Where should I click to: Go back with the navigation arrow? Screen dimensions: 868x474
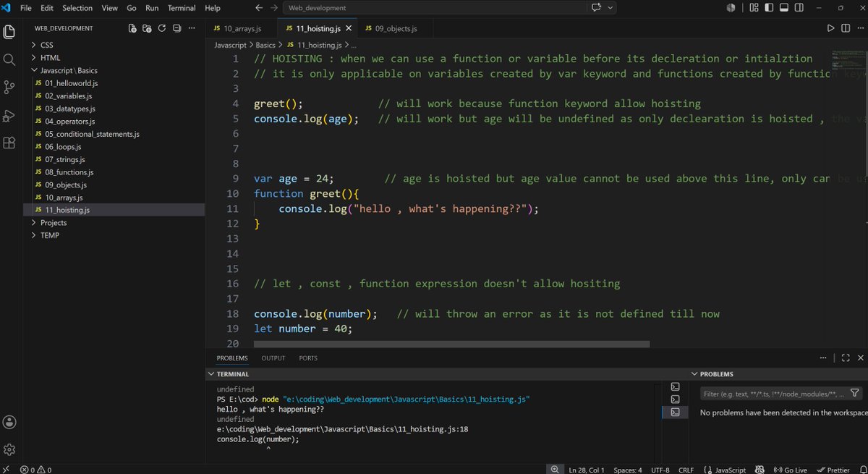click(x=259, y=8)
